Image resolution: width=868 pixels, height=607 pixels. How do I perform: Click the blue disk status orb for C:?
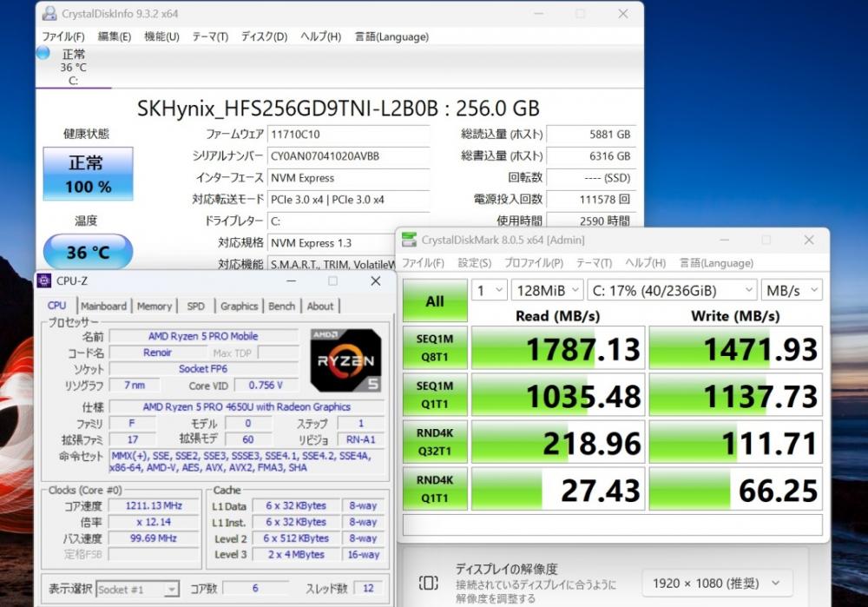[x=43, y=53]
